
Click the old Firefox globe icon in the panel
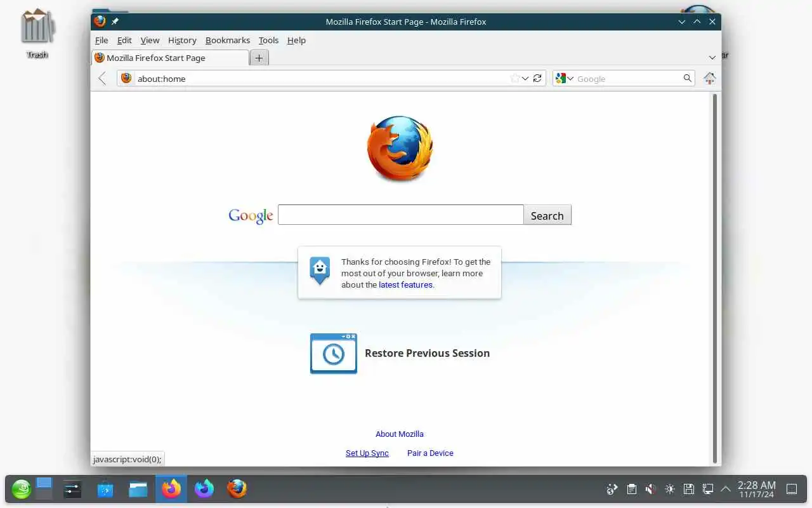tap(237, 489)
